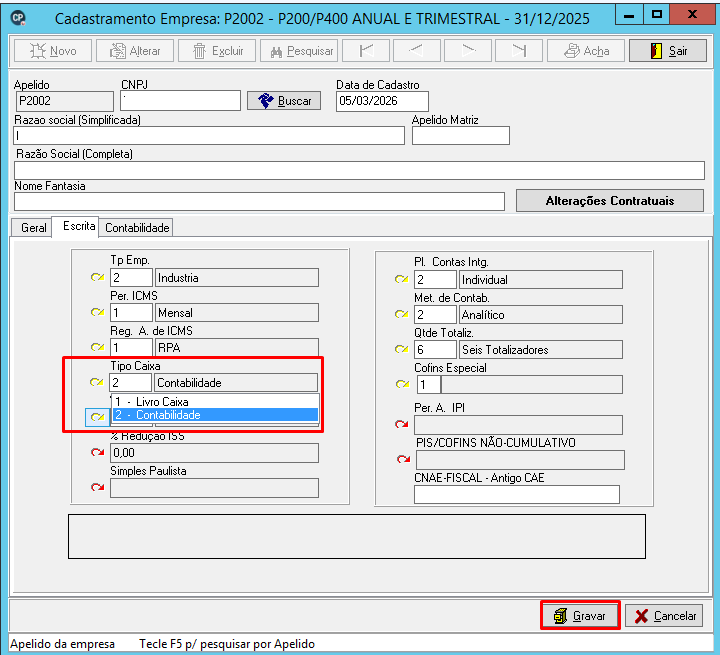Open Pesquisar binoculars search button
This screenshot has width=720, height=655.
(299, 51)
